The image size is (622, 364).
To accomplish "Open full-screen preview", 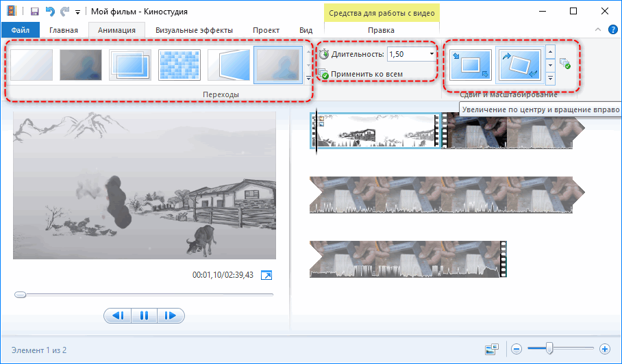I will coord(266,275).
